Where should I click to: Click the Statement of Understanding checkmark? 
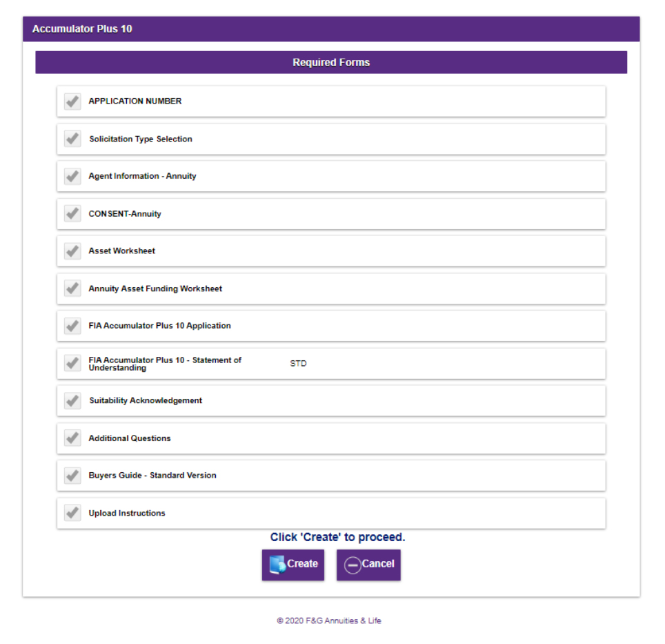coord(72,363)
